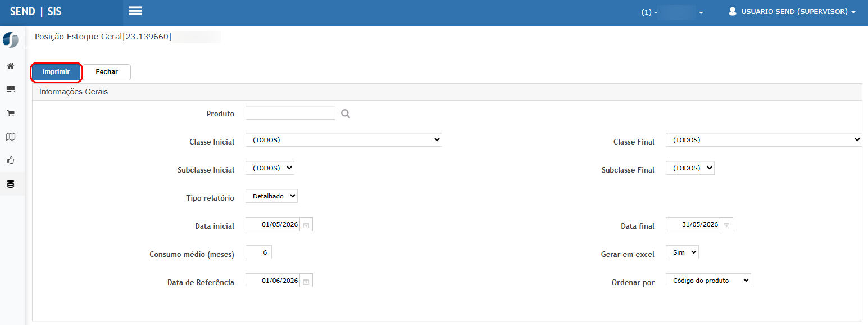Open the Subclasse Inicial dropdown
Viewport: 868px width, 325px height.
(270, 168)
